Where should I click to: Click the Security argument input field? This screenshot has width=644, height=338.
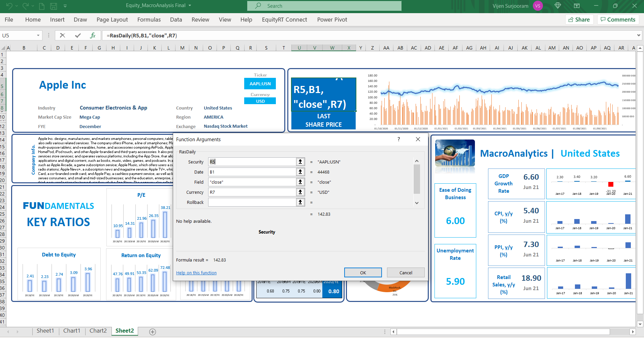[252, 162]
